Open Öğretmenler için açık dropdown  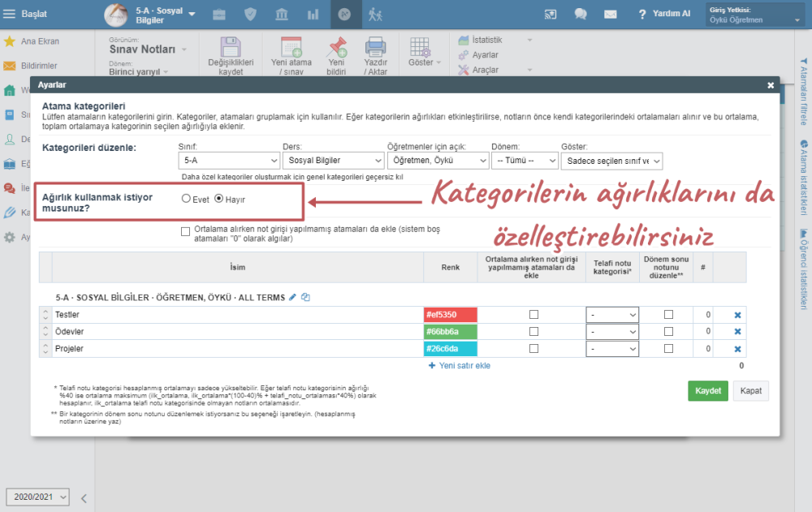pyautogui.click(x=438, y=161)
